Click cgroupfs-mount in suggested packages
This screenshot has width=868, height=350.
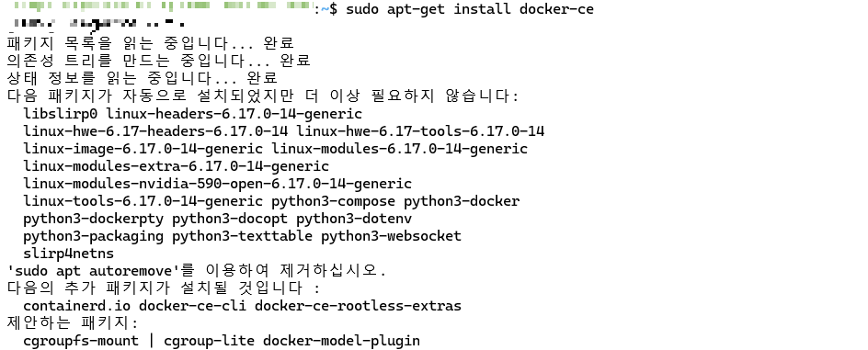pyautogui.click(x=81, y=341)
